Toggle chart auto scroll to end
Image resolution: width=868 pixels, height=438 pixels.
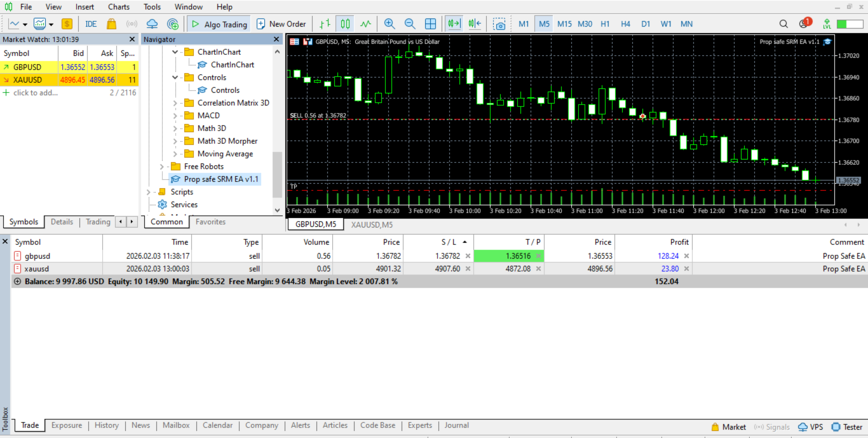tap(454, 24)
